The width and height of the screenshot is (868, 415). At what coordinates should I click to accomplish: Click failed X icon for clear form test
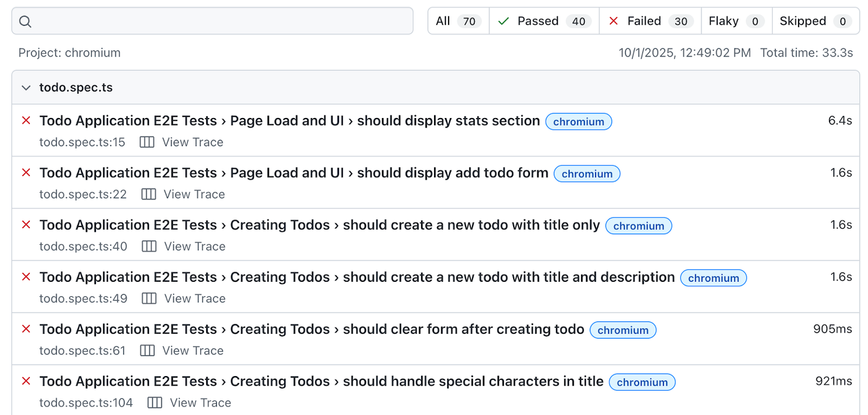pyautogui.click(x=26, y=329)
